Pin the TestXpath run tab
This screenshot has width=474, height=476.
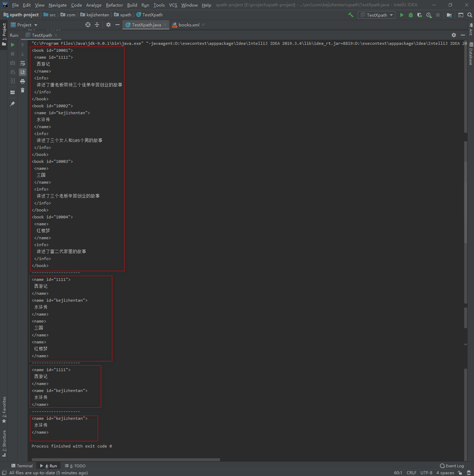tap(13, 104)
